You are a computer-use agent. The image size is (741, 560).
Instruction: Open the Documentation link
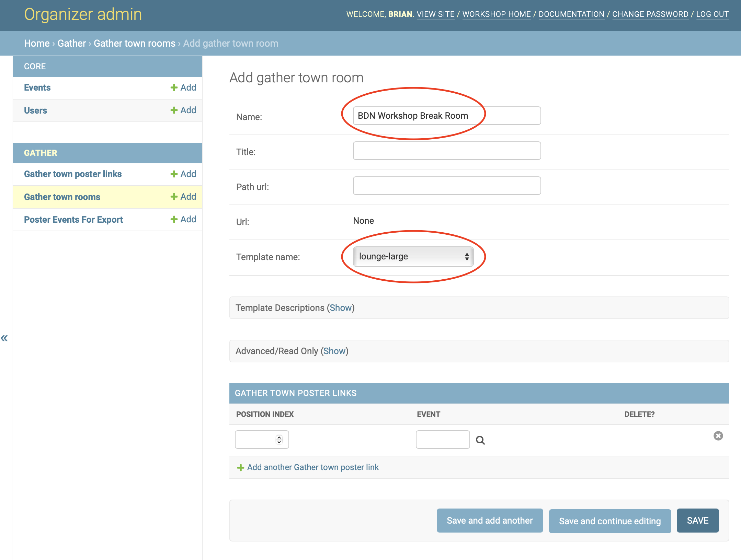click(x=571, y=14)
